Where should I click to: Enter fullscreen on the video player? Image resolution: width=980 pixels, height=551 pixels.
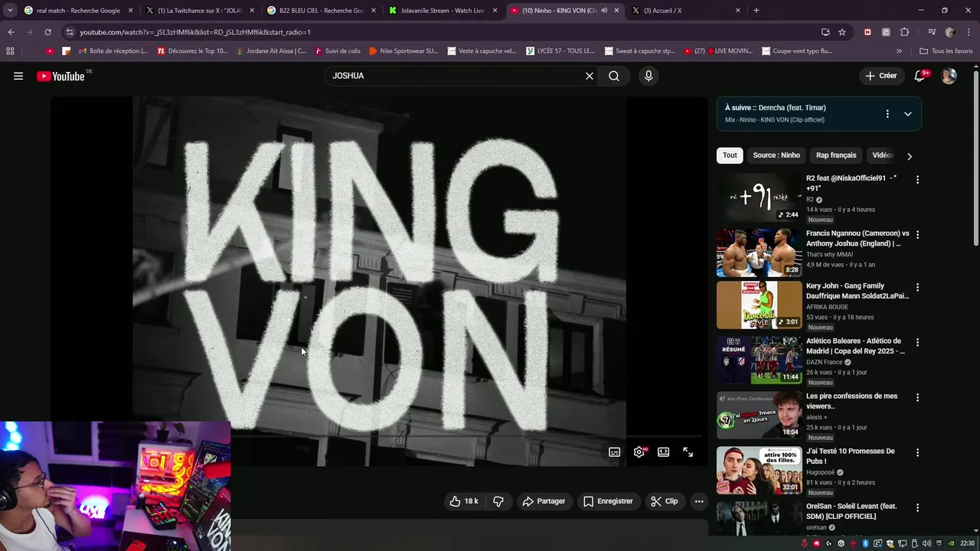tap(688, 452)
